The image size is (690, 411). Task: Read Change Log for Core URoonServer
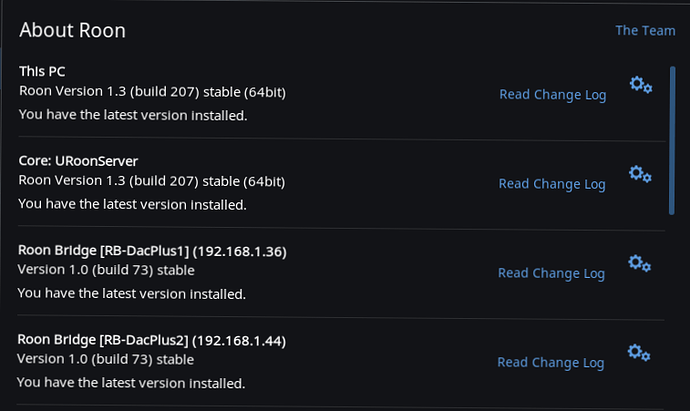[x=552, y=184]
